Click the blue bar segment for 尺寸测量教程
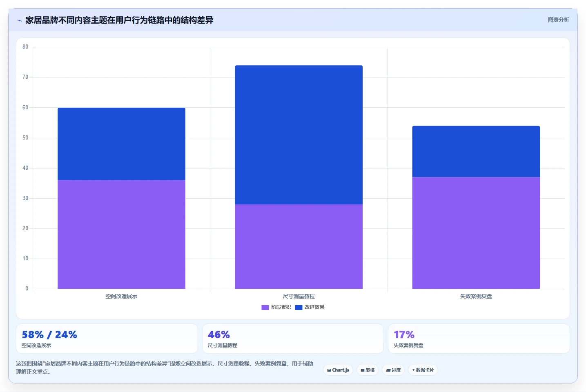 299,135
